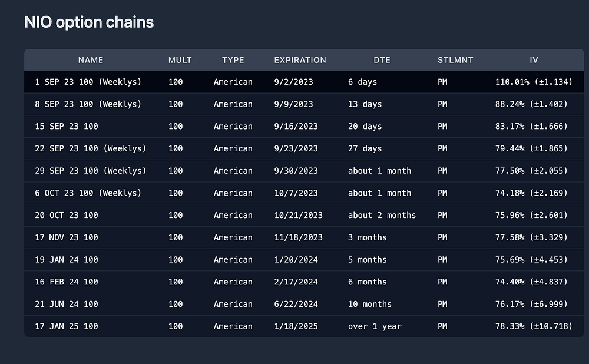The height and width of the screenshot is (364, 589).
Task: Select the 6 OCT 23 100 (Weeklys) row
Action: (88, 193)
